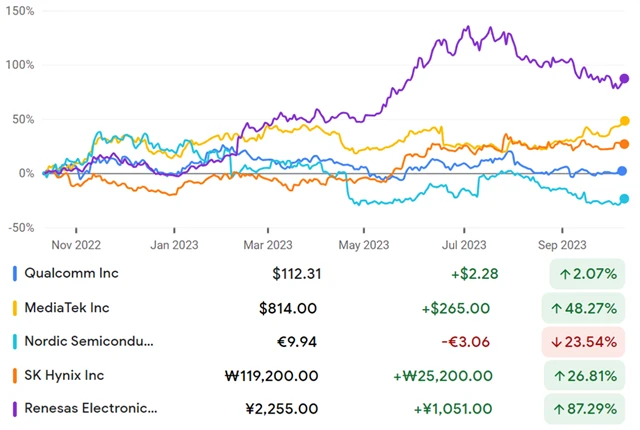Image resolution: width=640 pixels, height=430 pixels.
Task: Click the purple Renesas line end dot
Action: tap(625, 79)
